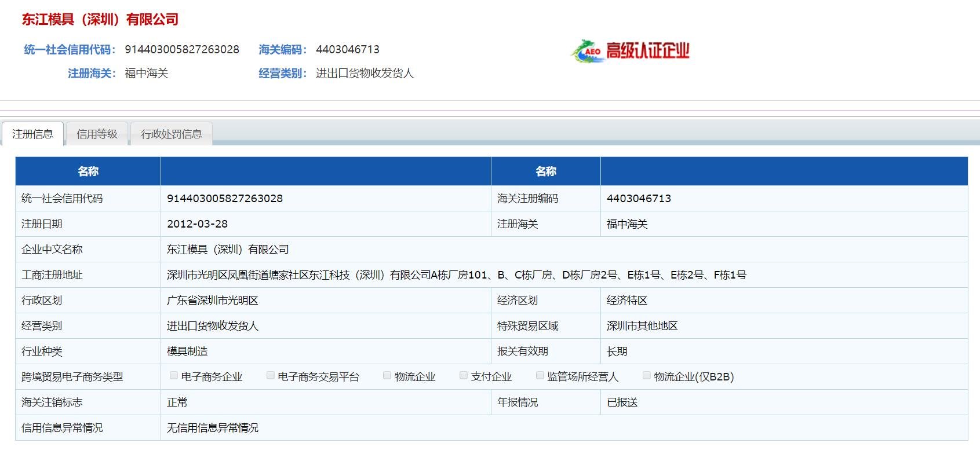Click the 行业种类 row label
This screenshot has width=980, height=454.
[42, 351]
